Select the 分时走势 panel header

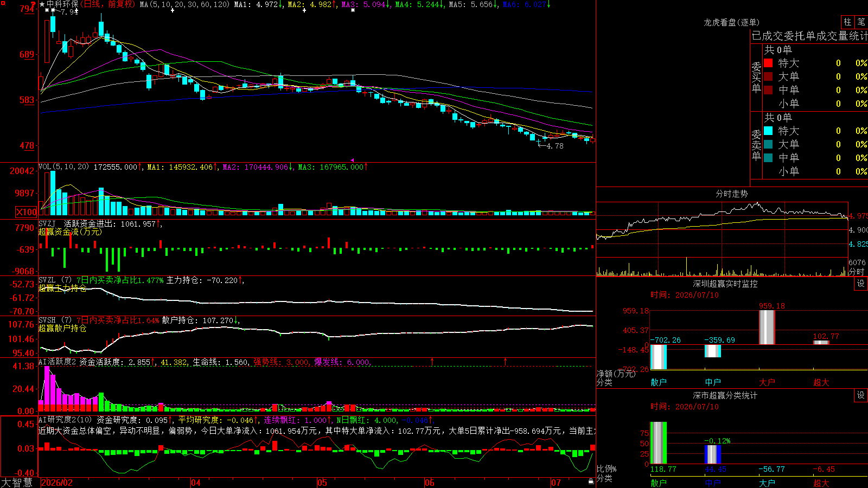point(731,194)
